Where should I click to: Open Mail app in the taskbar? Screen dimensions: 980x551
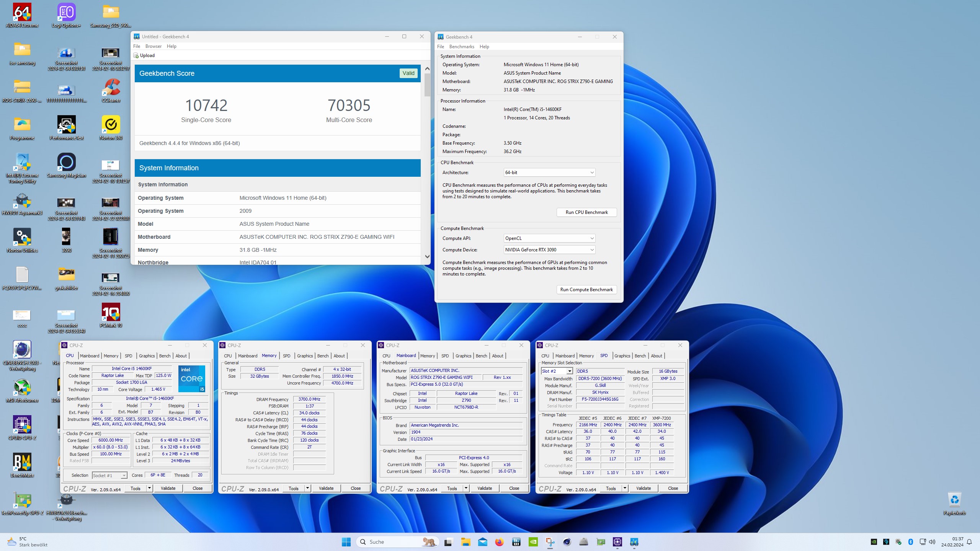tap(483, 542)
